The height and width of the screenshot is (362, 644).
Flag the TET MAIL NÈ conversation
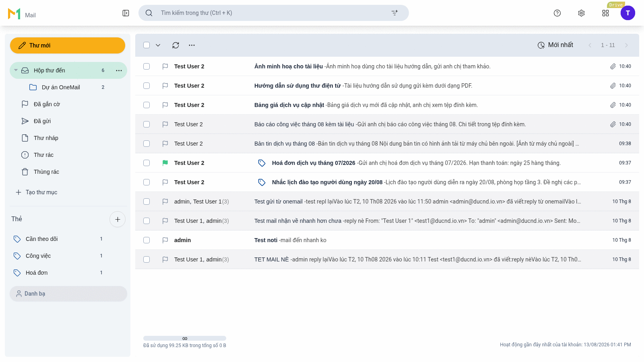[165, 259]
